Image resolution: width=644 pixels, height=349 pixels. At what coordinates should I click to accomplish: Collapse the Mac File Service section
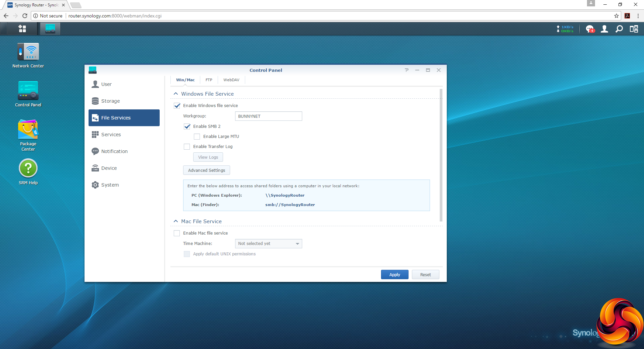coord(176,221)
